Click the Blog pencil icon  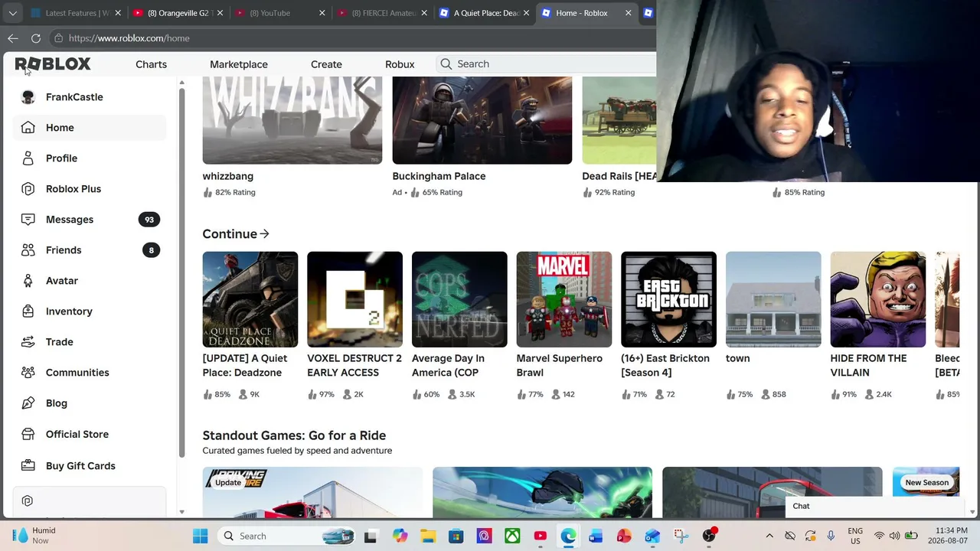point(28,403)
